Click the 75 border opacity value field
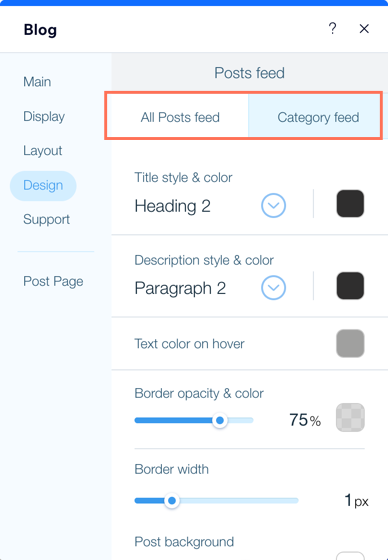 (304, 420)
